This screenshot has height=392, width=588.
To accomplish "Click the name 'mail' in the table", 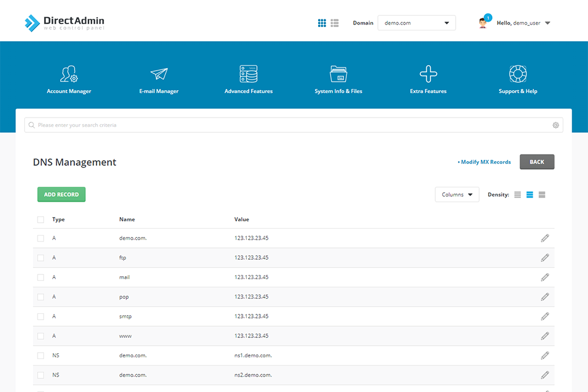I will [125, 277].
